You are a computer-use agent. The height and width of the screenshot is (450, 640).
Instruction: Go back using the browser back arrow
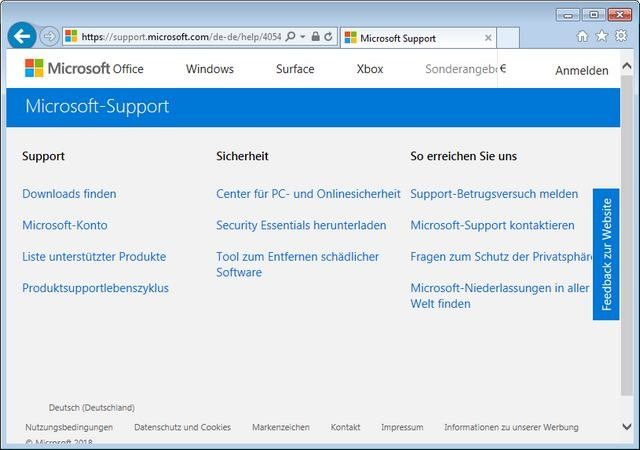point(22,36)
